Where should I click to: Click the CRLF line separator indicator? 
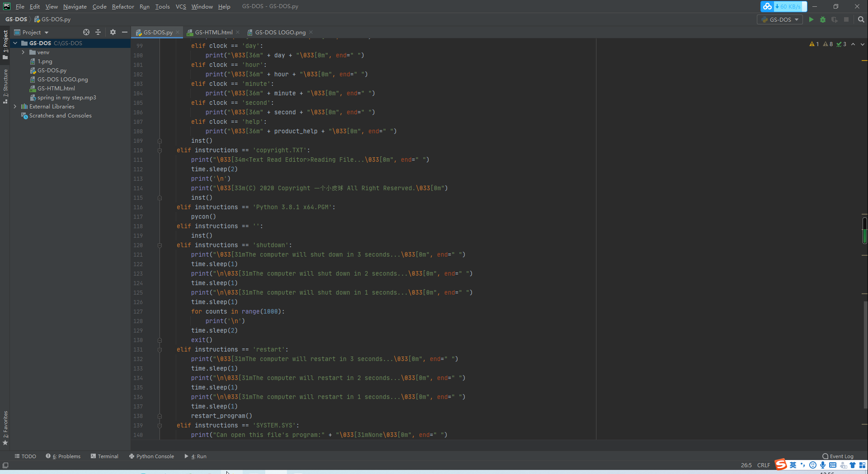tap(764, 465)
